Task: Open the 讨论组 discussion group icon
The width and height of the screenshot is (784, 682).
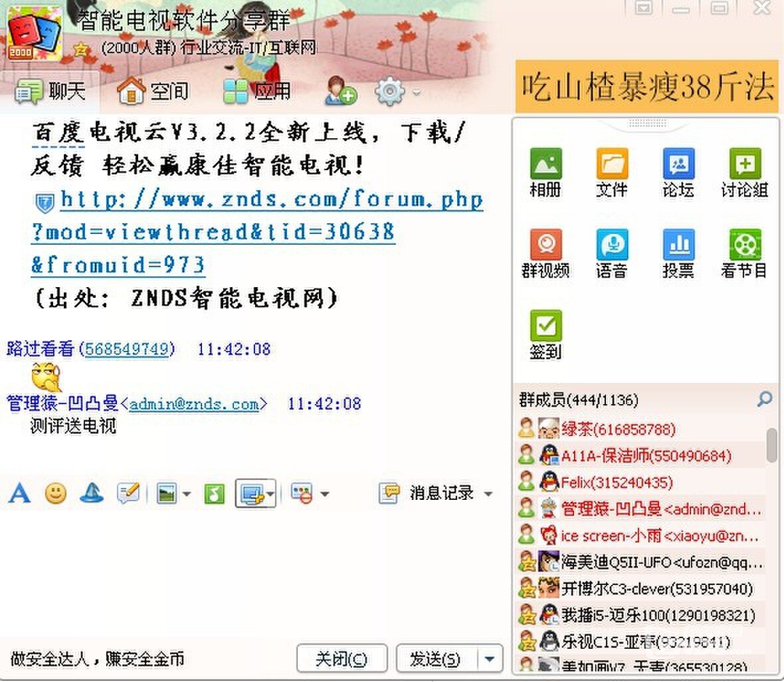Action: (x=745, y=173)
